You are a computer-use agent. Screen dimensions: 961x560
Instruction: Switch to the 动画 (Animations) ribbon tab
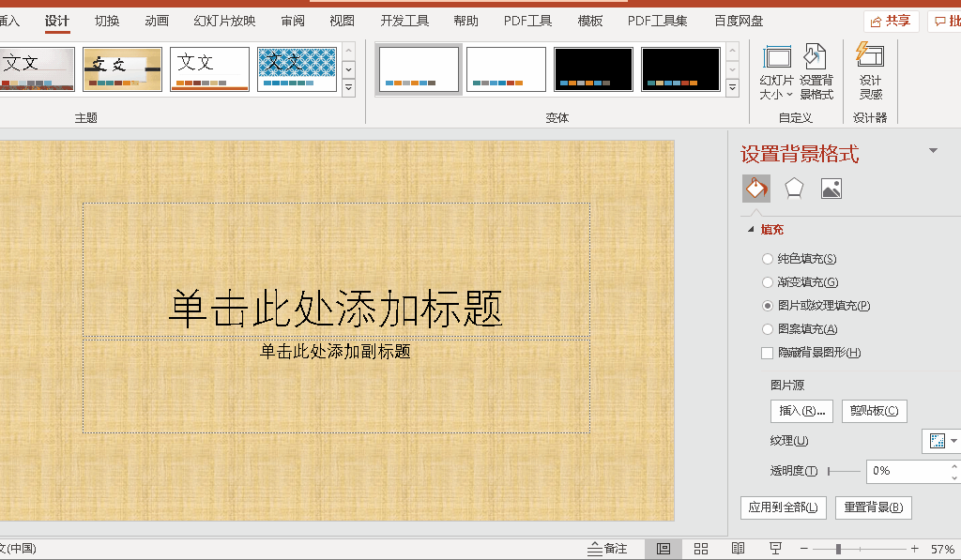[156, 20]
